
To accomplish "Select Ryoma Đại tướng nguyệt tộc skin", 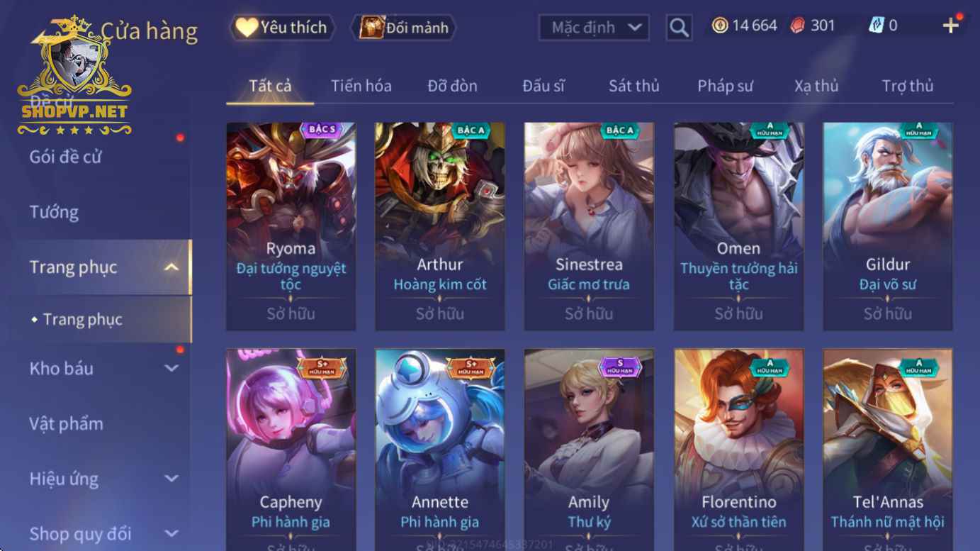I will [291, 227].
